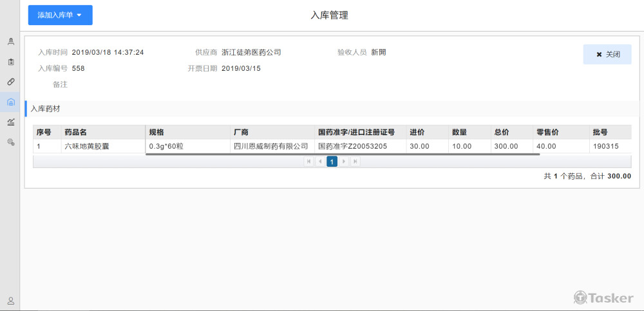
Task: Click the 开票日期 value 2019/03/15
Action: coord(241,69)
